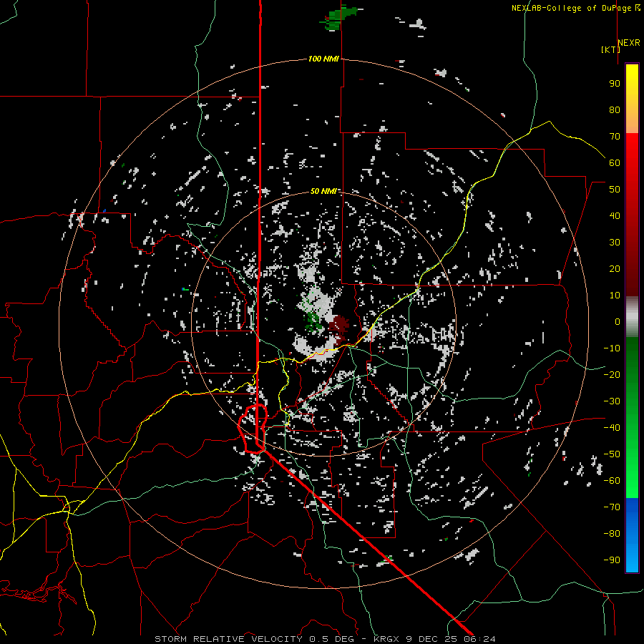Click the 9 DEC 25 06:24 timestamp
The width and height of the screenshot is (644, 644).
[x=450, y=639]
